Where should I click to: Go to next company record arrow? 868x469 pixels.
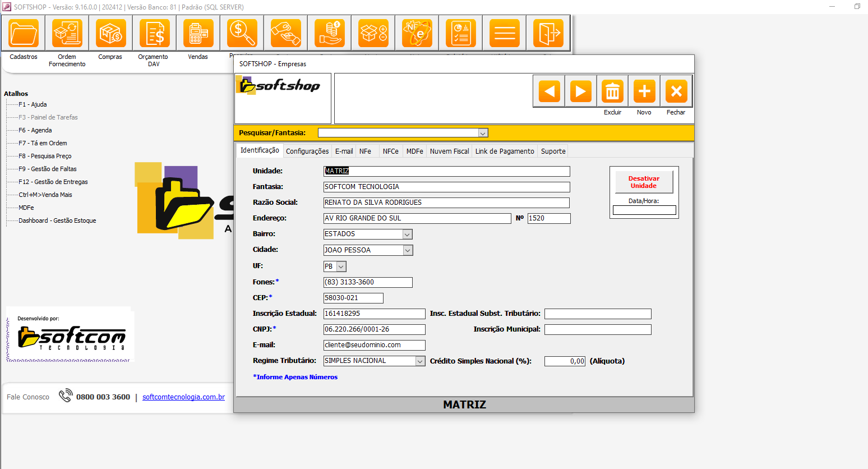coord(580,91)
